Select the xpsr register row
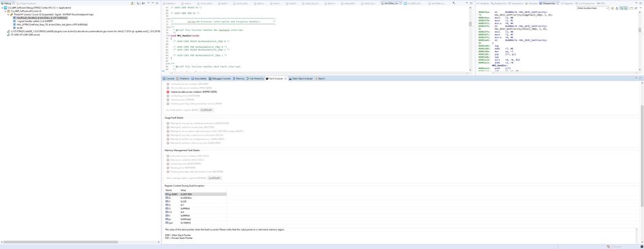Image resolution: width=644 pixels, height=249 pixels. (x=196, y=223)
